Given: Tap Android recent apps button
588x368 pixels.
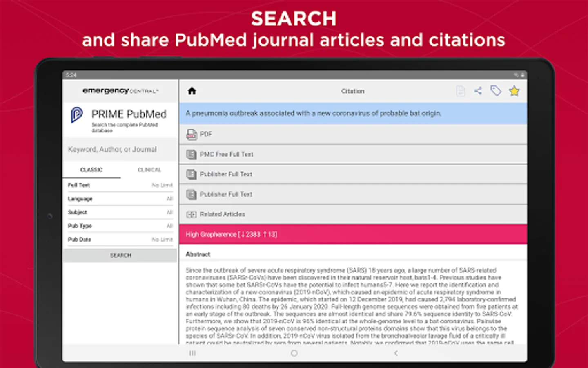Looking at the screenshot, I should pos(193,353).
